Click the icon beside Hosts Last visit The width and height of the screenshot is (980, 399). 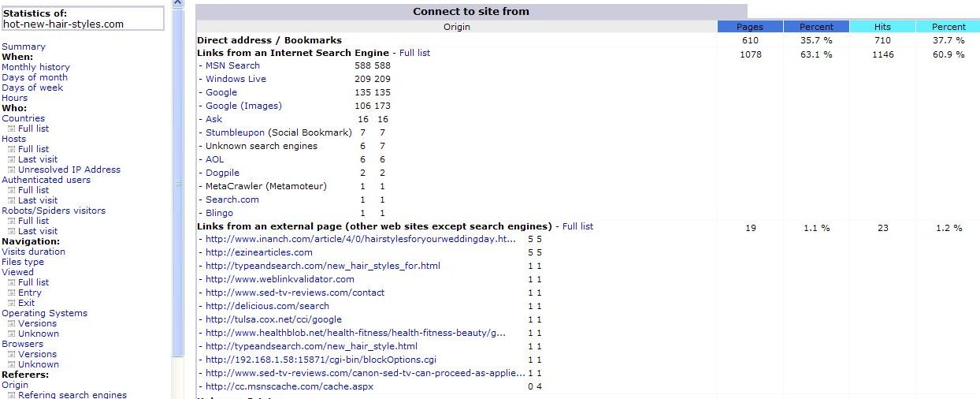[x=12, y=159]
